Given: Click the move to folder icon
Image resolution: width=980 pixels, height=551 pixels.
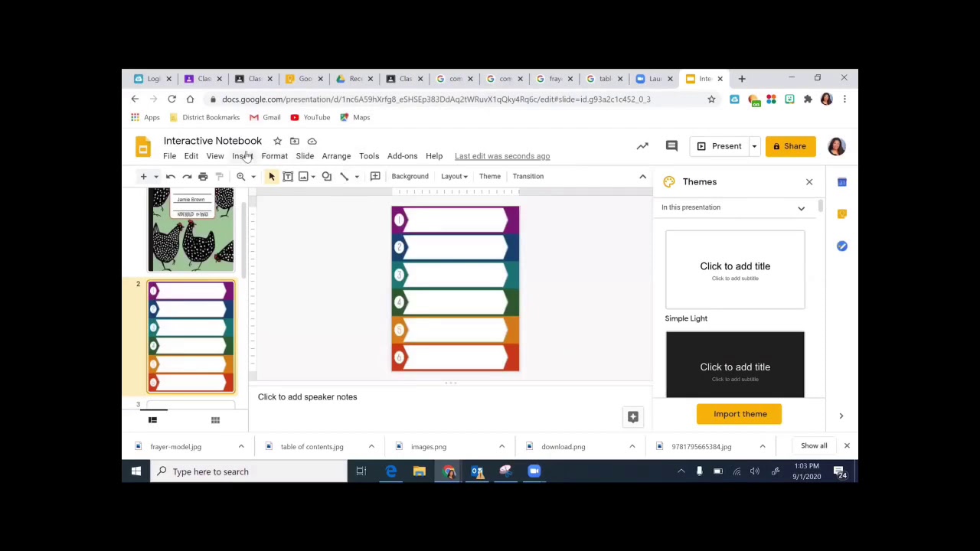Looking at the screenshot, I should [294, 141].
